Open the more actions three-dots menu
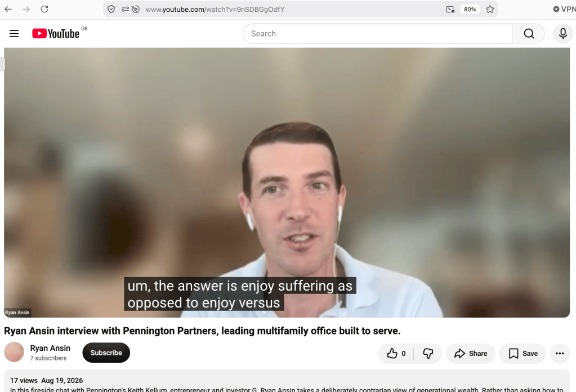576x392 pixels. [x=560, y=354]
